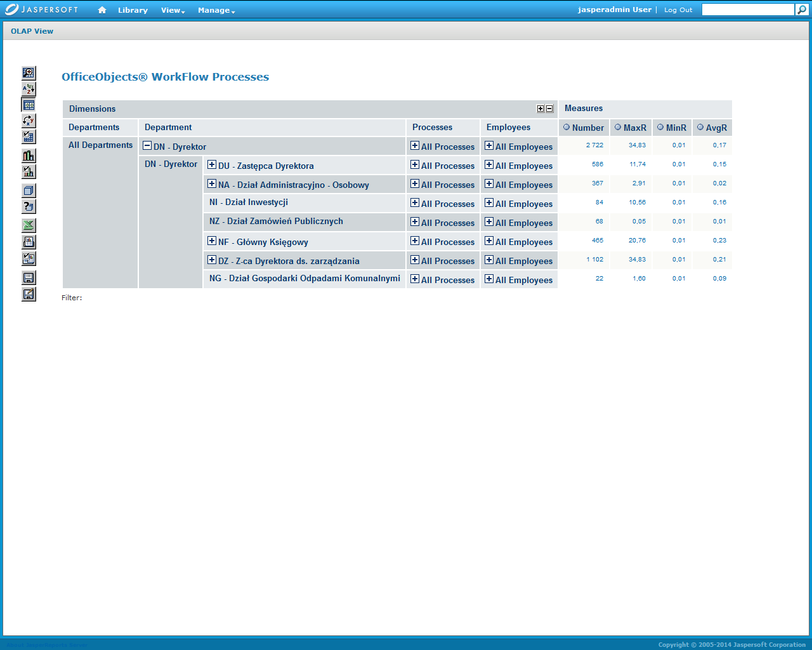Click the Log Out link
The width and height of the screenshot is (812, 650).
point(678,10)
